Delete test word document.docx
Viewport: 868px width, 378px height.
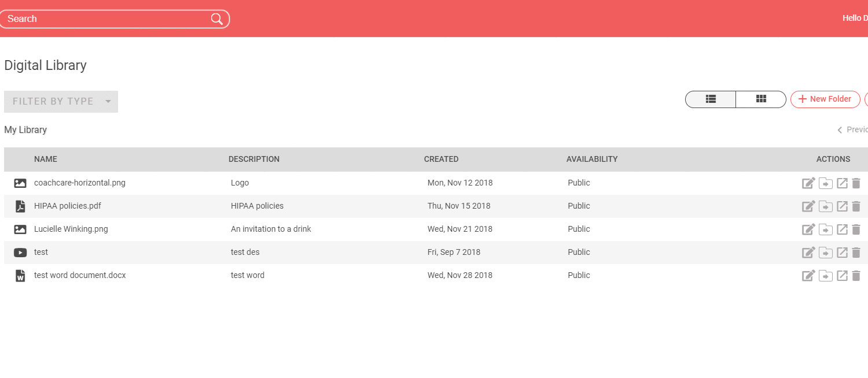856,276
